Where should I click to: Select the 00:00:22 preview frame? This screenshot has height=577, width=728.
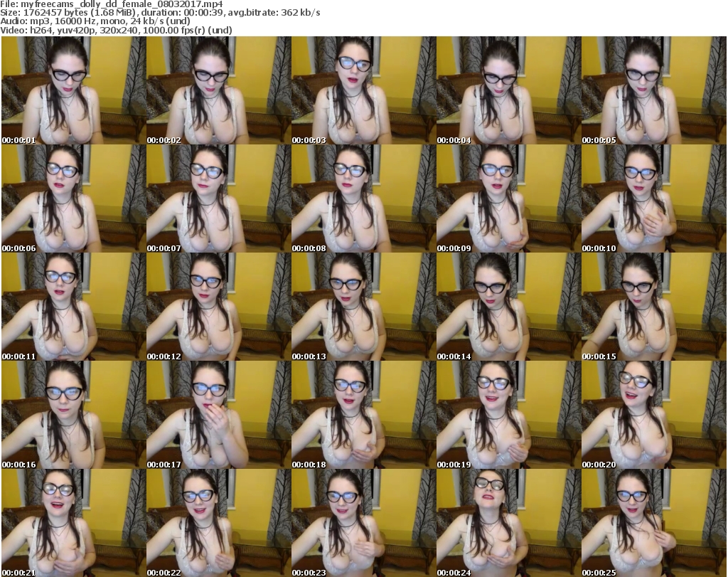tap(219, 523)
